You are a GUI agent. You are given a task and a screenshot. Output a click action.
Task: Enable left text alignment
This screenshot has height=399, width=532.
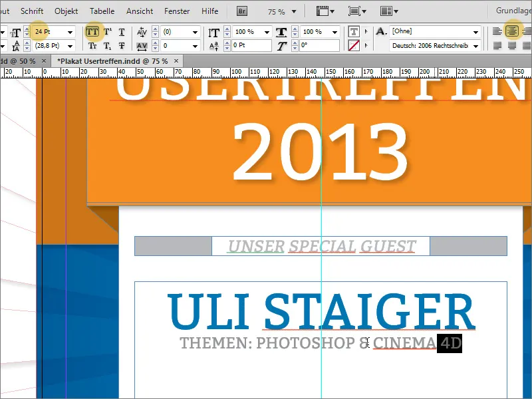(x=497, y=31)
